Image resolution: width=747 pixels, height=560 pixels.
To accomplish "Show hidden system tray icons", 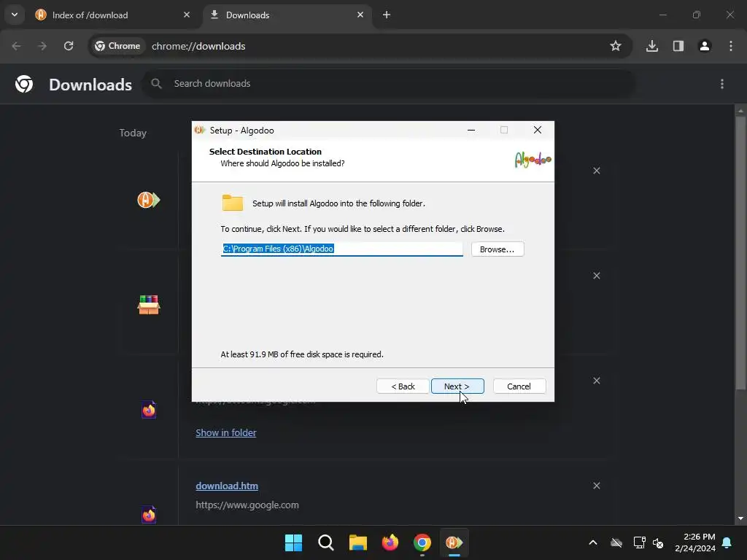I will [593, 542].
